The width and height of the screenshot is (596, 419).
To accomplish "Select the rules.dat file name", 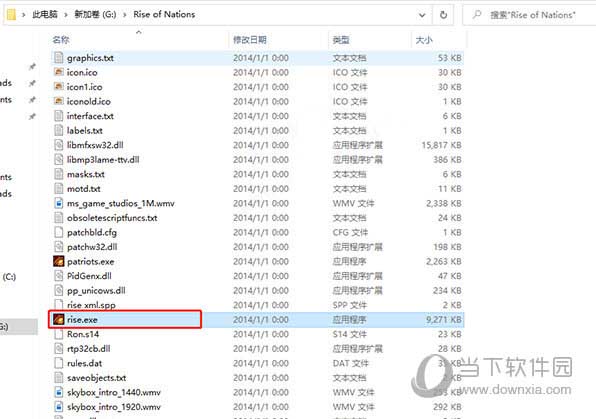I will pos(84,363).
